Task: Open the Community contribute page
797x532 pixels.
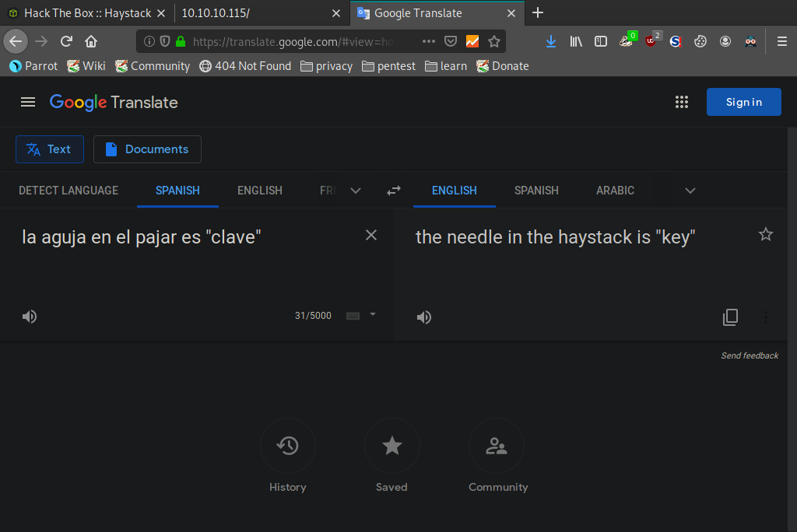Action: tap(497, 455)
